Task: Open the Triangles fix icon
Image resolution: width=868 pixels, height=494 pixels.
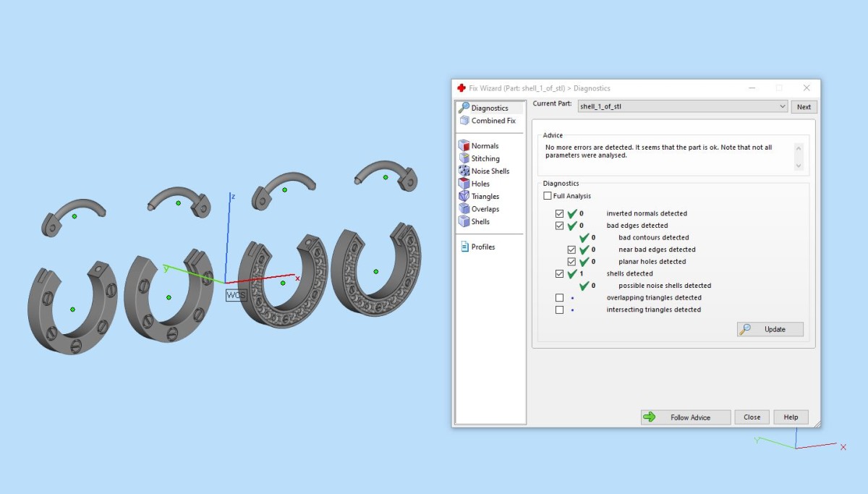Action: click(x=464, y=196)
